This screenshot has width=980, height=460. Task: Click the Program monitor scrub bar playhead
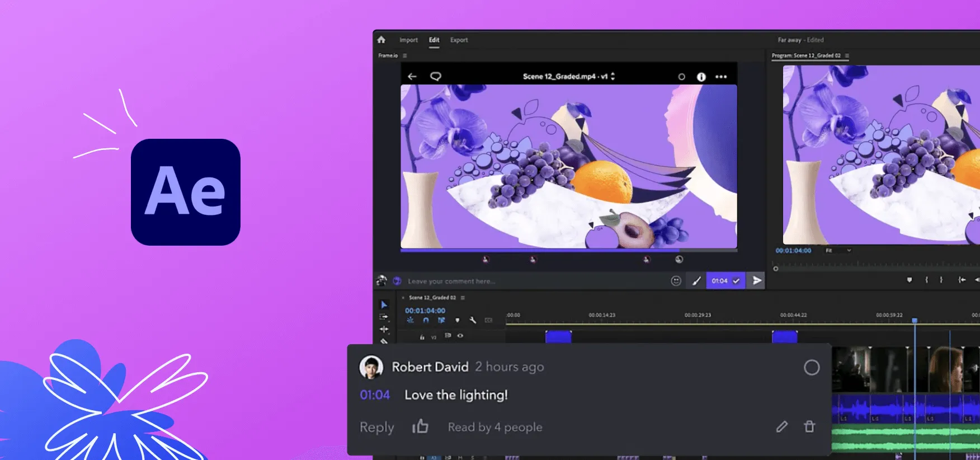(776, 269)
